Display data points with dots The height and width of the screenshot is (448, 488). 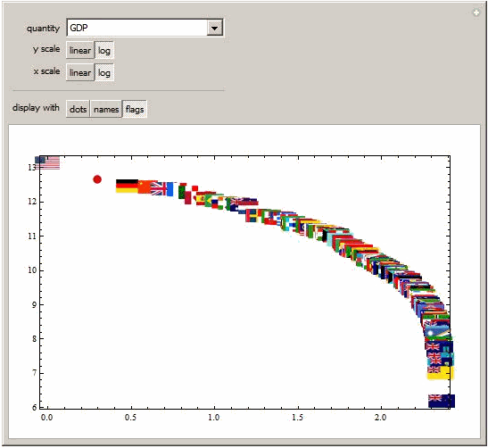[78, 109]
